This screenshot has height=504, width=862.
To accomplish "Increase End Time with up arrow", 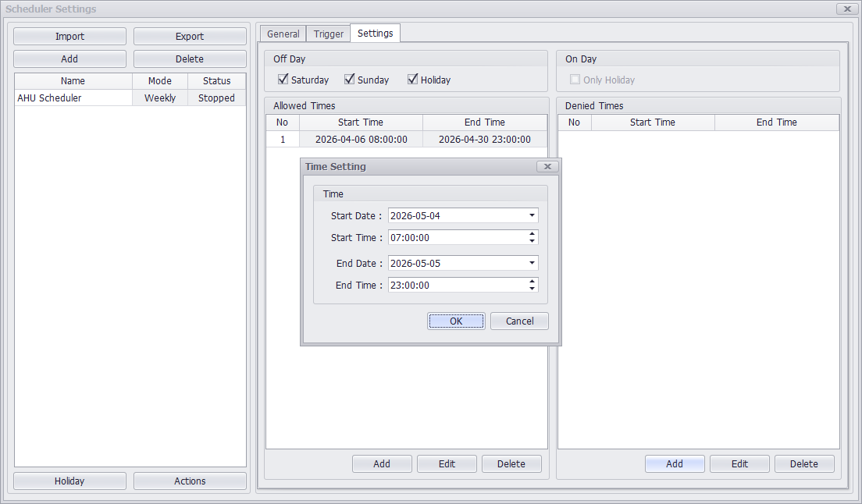I will (532, 282).
